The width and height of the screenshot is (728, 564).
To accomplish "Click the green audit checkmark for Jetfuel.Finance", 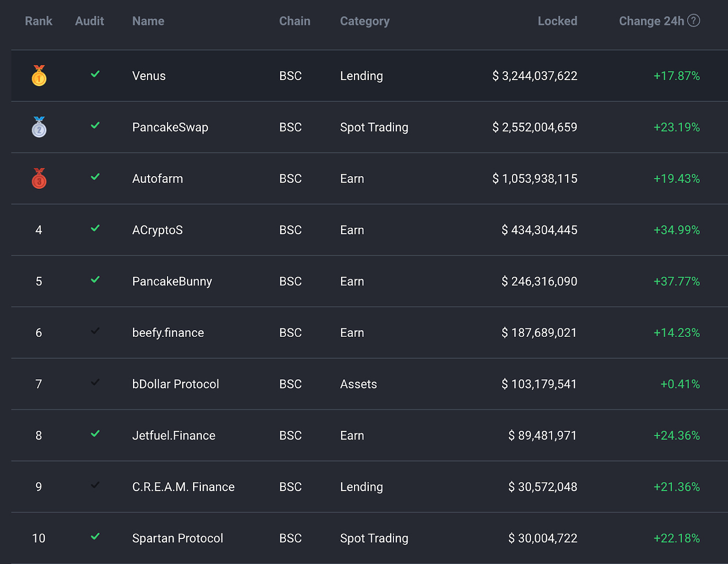I will [95, 434].
